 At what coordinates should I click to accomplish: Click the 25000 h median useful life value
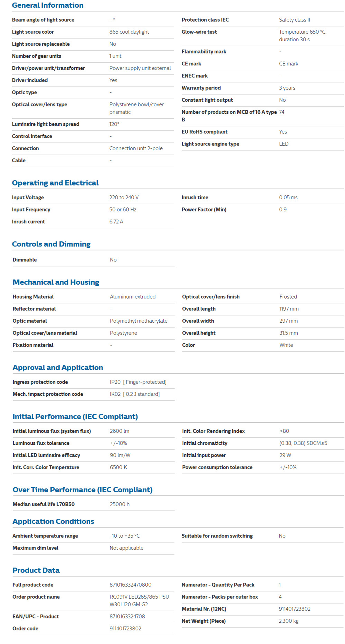(120, 504)
